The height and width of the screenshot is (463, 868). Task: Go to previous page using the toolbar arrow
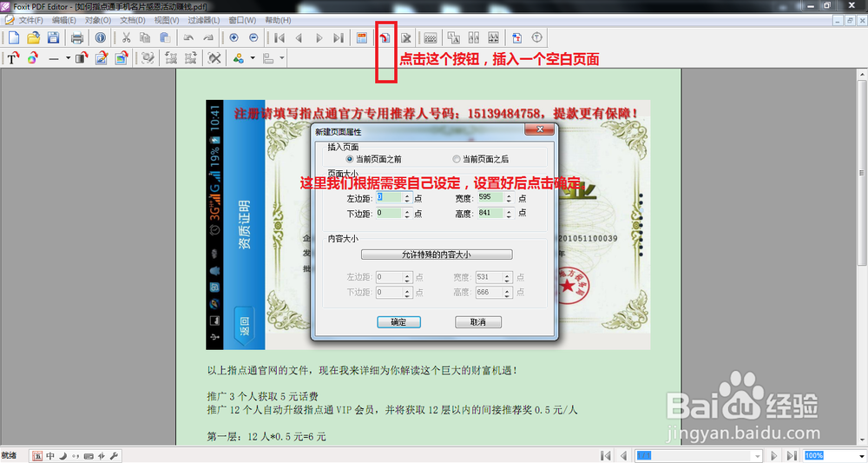tap(299, 37)
